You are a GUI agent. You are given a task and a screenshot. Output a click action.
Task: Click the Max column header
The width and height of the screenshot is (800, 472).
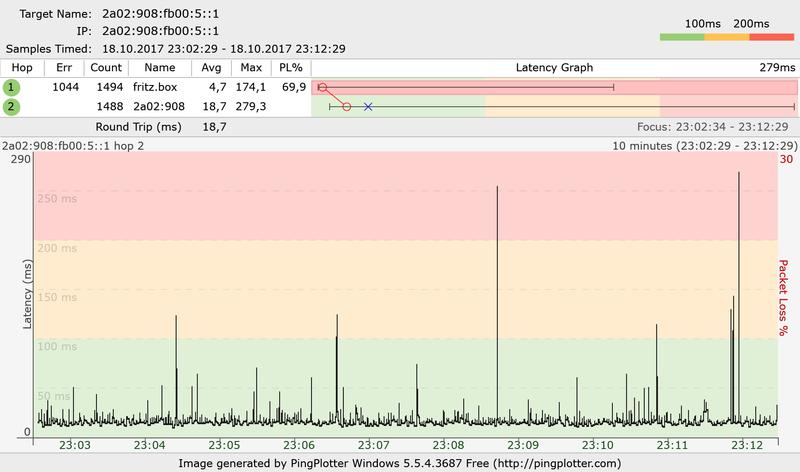coord(249,68)
